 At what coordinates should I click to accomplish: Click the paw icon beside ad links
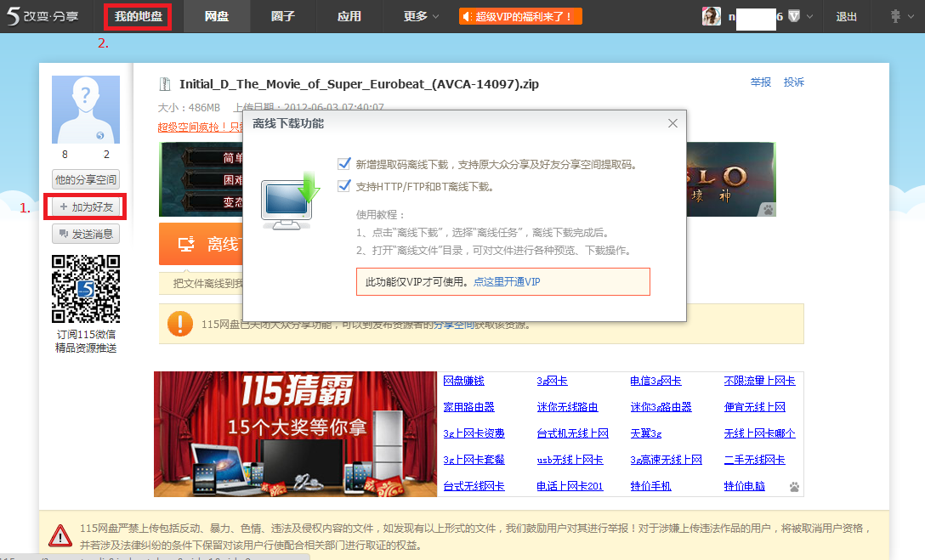pos(794,487)
